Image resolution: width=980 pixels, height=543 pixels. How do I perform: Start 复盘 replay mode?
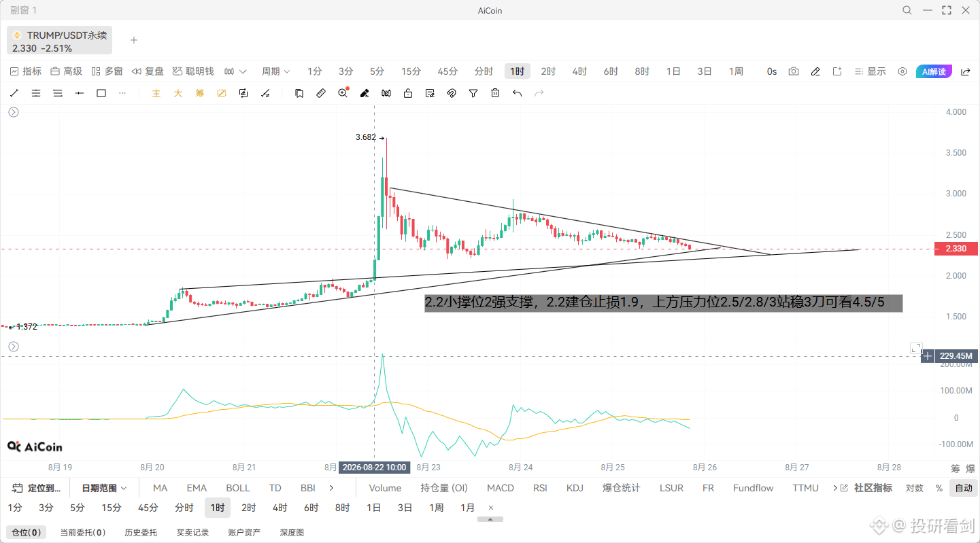[148, 71]
